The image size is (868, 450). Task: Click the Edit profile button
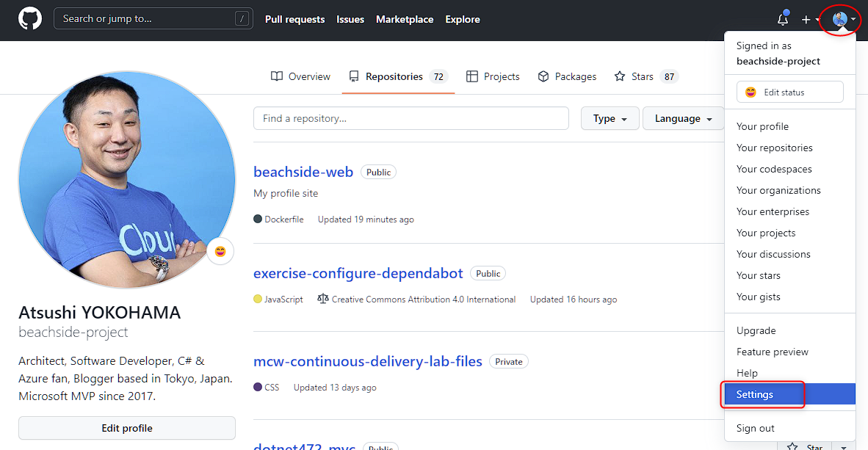pyautogui.click(x=126, y=428)
